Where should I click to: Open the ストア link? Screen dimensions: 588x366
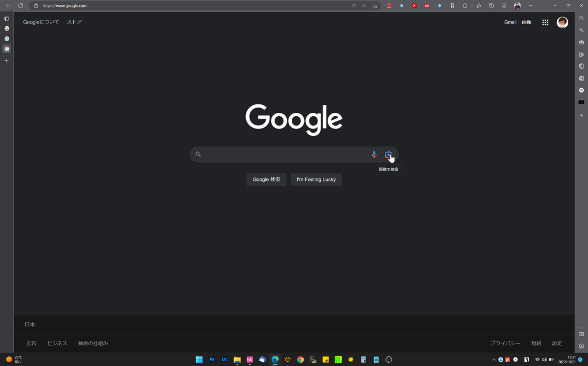point(74,22)
